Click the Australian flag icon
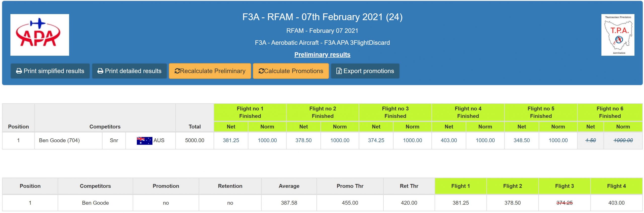 tap(144, 141)
